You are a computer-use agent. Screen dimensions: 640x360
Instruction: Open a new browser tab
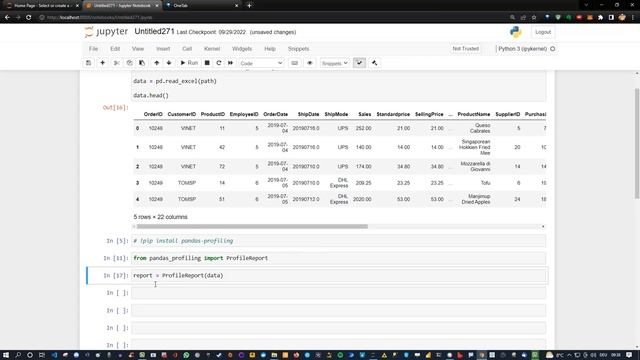point(249,6)
